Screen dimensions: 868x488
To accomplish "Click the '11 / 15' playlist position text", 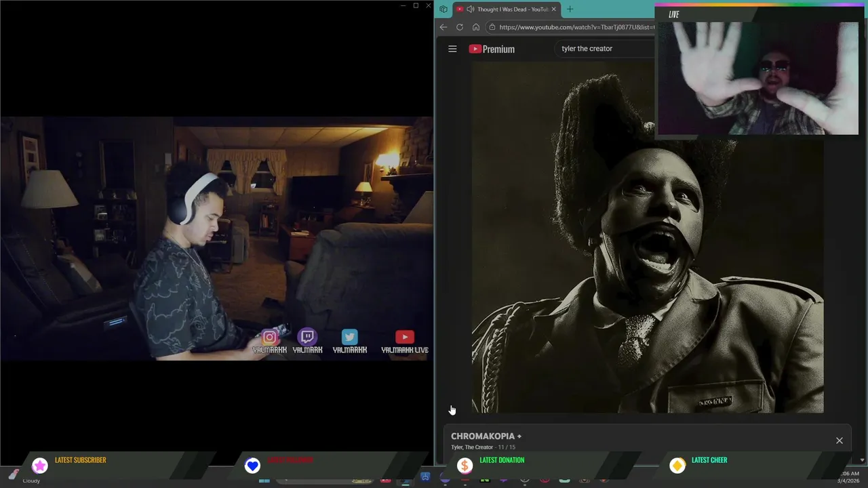I will tap(507, 447).
